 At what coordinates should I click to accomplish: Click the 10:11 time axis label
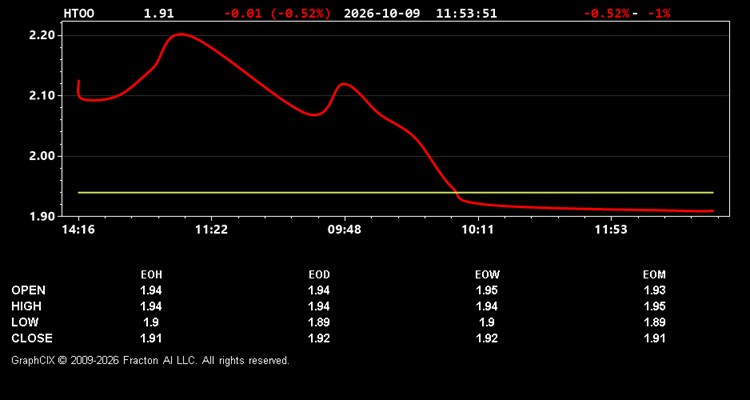(x=478, y=230)
